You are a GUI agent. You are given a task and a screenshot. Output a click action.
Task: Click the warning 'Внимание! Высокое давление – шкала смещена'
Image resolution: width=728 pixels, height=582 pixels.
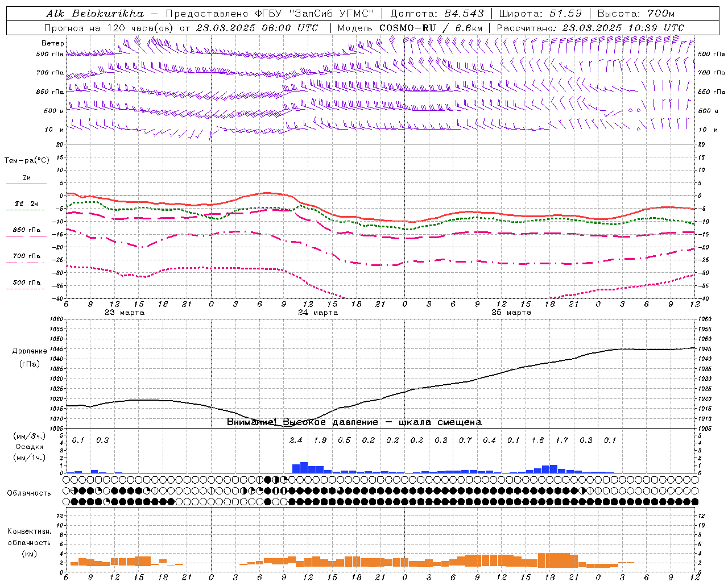pyautogui.click(x=354, y=422)
